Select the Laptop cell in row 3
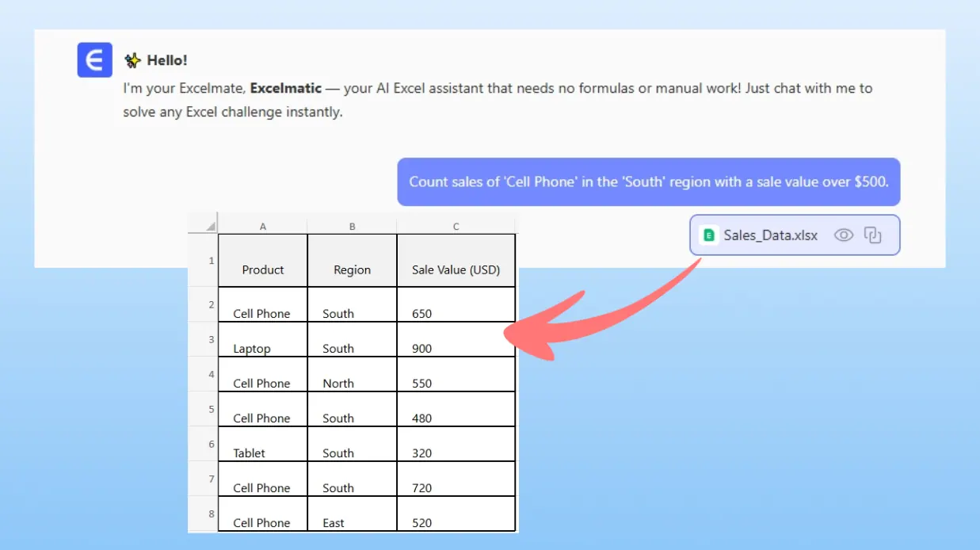The width and height of the screenshot is (980, 550). (x=263, y=340)
